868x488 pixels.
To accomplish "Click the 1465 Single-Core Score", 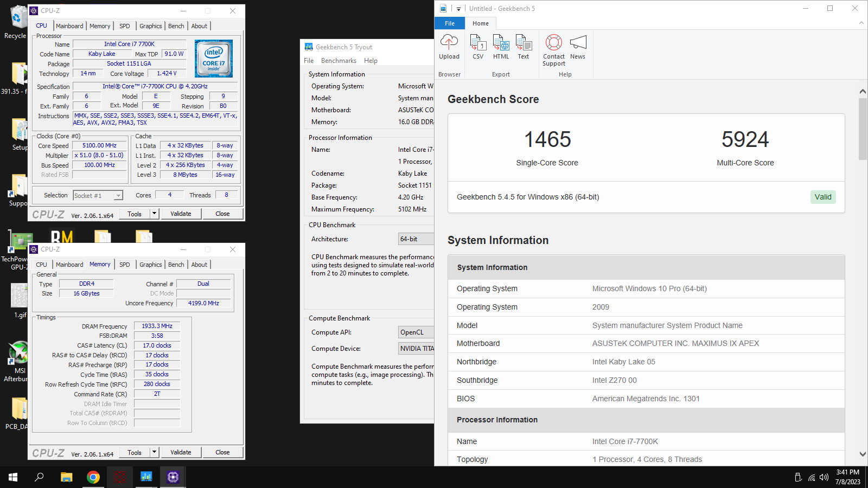I will (547, 139).
